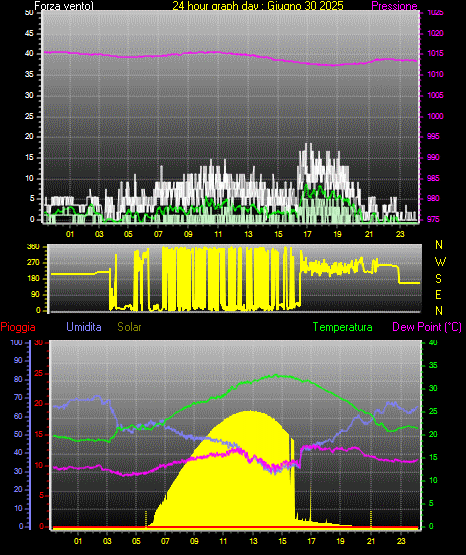The image size is (466, 555).
Task: Select the Temperatura legend label
Action: coord(343,327)
